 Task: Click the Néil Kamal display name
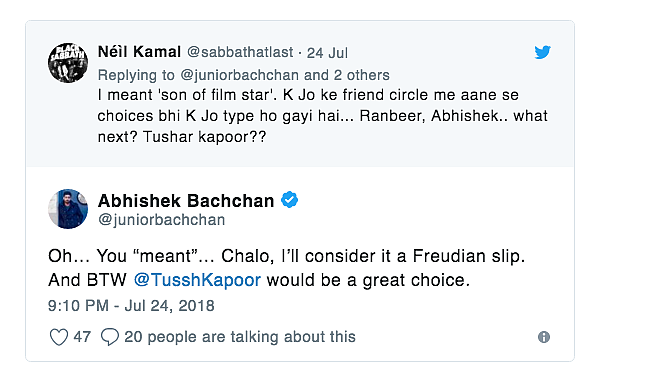[140, 52]
